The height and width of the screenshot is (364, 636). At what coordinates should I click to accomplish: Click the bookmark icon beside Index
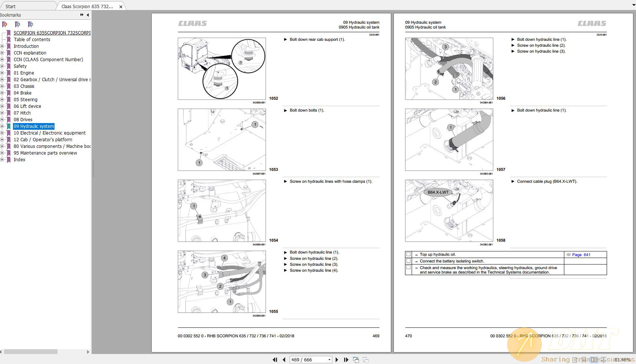pos(9,160)
